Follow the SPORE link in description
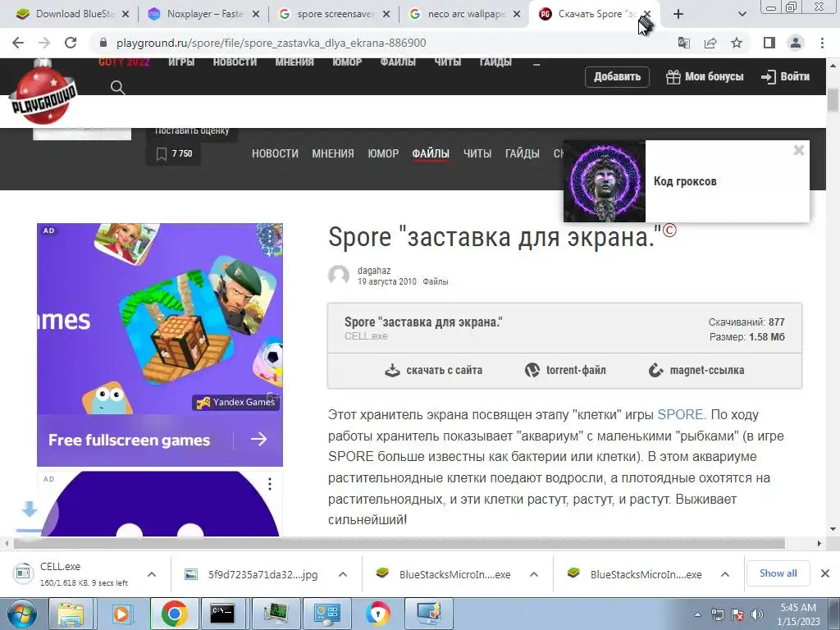The image size is (840, 630). coord(682,414)
